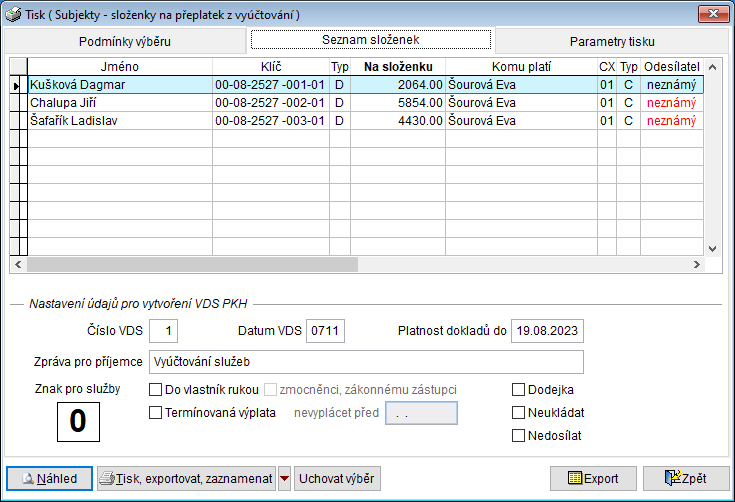Click the printer icon in the title bar
Viewport: 735px width, 502px height.
point(11,14)
